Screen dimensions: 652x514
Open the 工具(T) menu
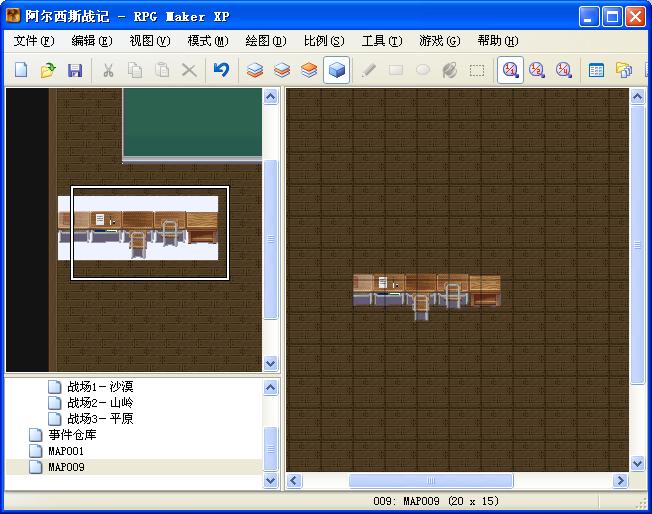(382, 41)
